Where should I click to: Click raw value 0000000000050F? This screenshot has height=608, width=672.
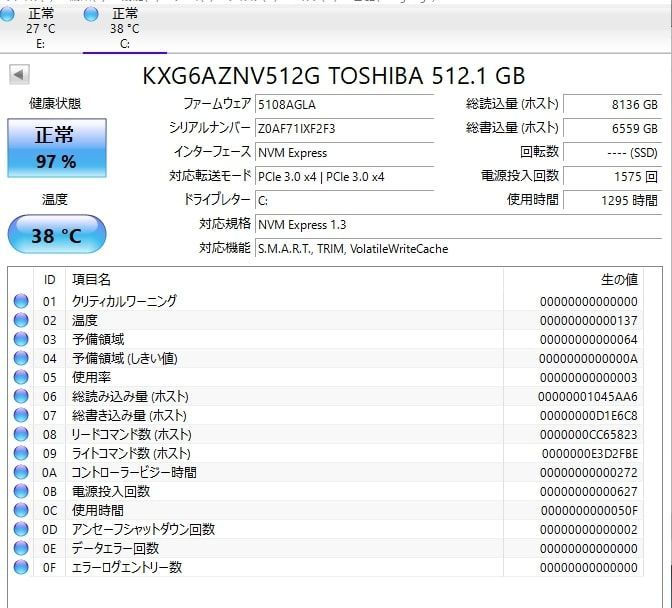click(589, 511)
